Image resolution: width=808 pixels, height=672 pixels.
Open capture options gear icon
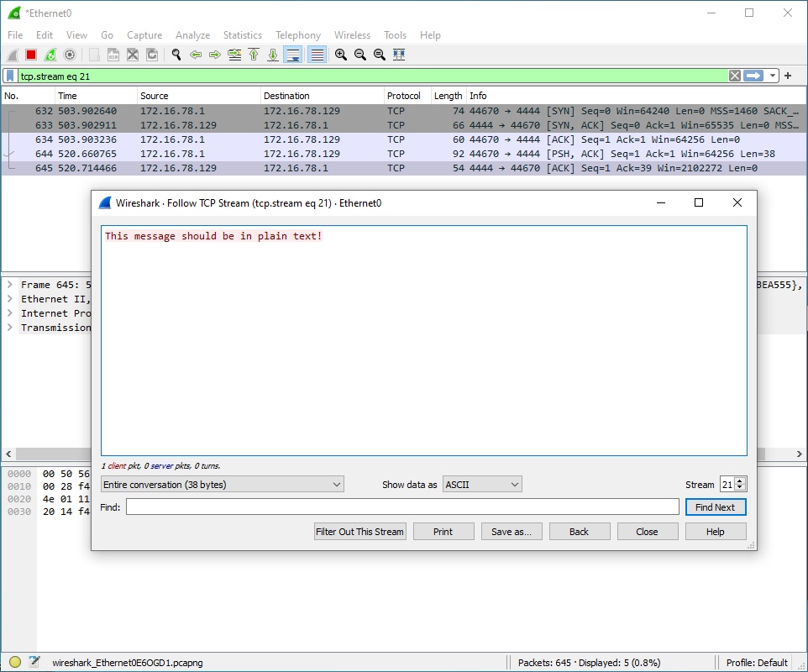pyautogui.click(x=70, y=55)
